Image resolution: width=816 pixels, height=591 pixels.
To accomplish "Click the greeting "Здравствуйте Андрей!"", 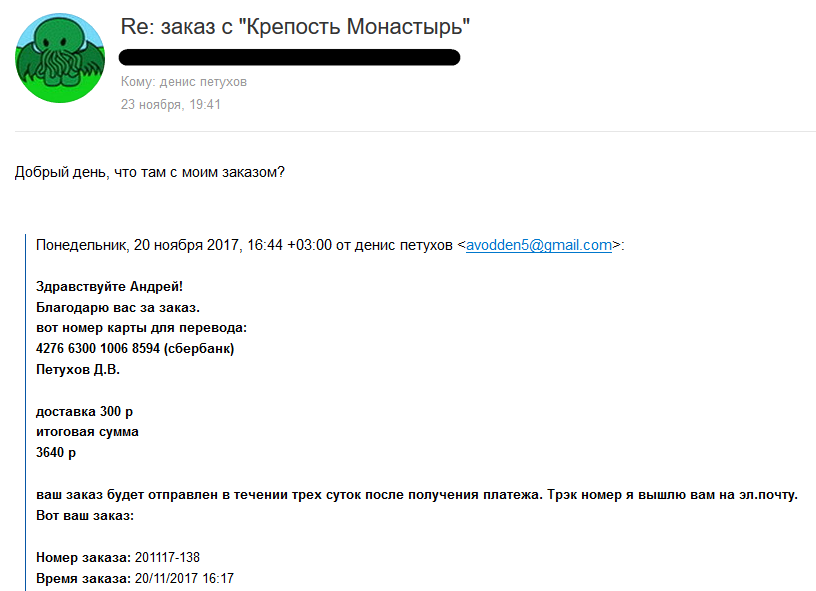I will [109, 287].
